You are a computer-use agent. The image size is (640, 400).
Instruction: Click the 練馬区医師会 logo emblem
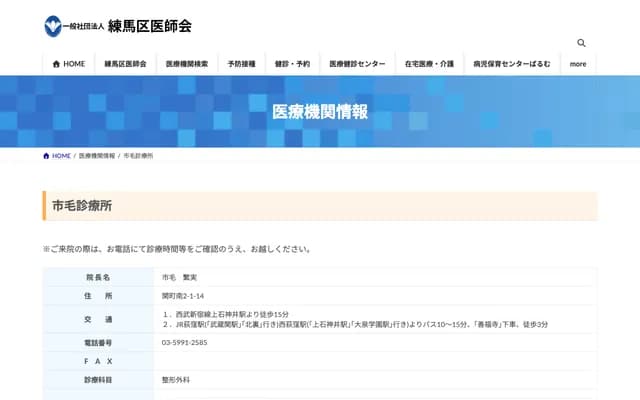point(52,25)
